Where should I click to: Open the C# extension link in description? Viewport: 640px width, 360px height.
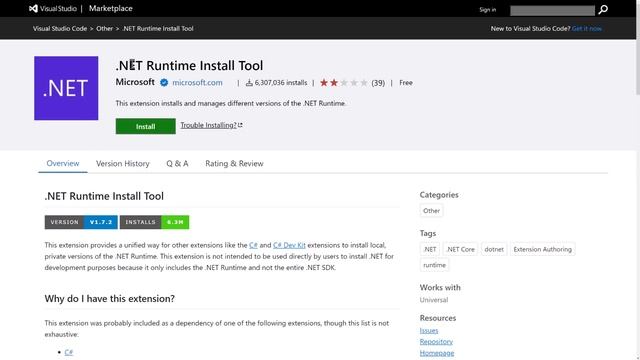(253, 245)
